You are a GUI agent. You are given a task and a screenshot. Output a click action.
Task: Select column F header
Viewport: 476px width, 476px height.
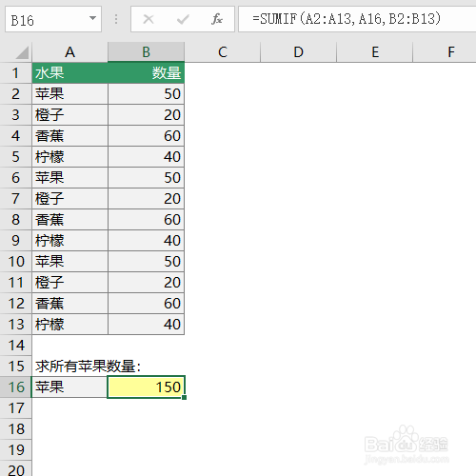[445, 52]
